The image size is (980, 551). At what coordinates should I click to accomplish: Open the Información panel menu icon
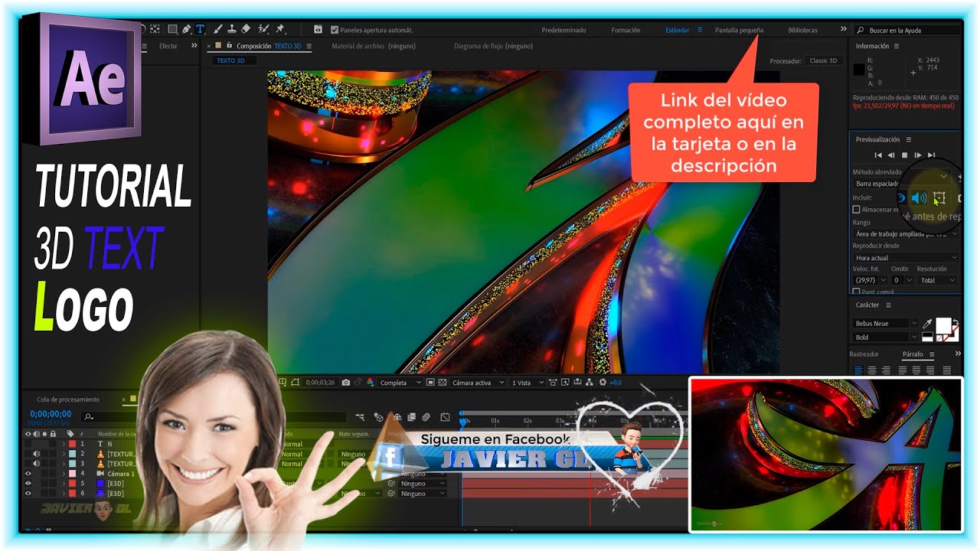898,46
